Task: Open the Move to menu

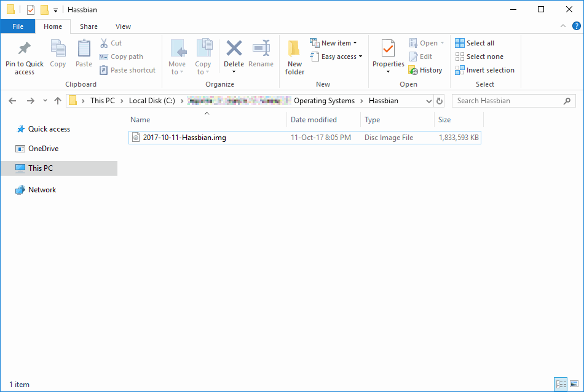Action: coord(177,57)
